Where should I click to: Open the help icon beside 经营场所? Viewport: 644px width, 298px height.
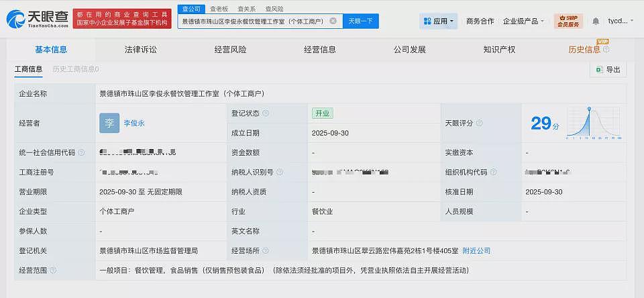[x=266, y=251]
